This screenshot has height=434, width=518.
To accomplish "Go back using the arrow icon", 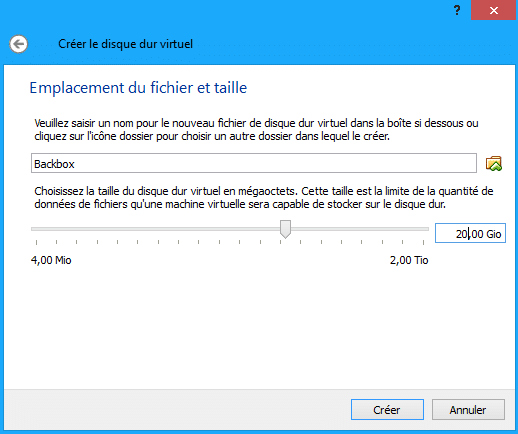I will pos(18,44).
